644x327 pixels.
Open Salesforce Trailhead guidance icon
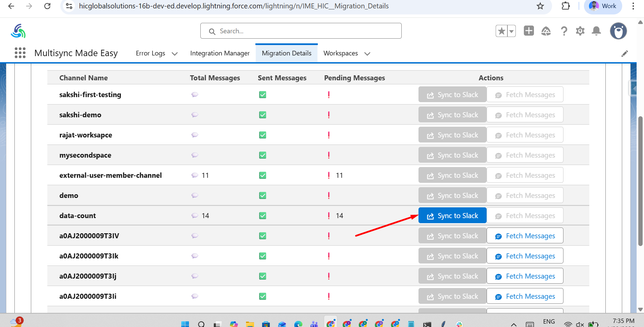tap(546, 31)
